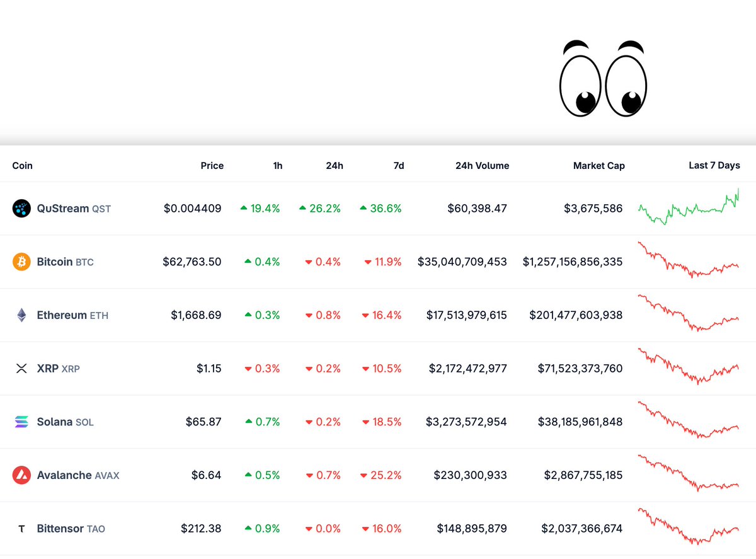Open the Solana SOL coin link
This screenshot has height=559, width=756.
pos(65,422)
